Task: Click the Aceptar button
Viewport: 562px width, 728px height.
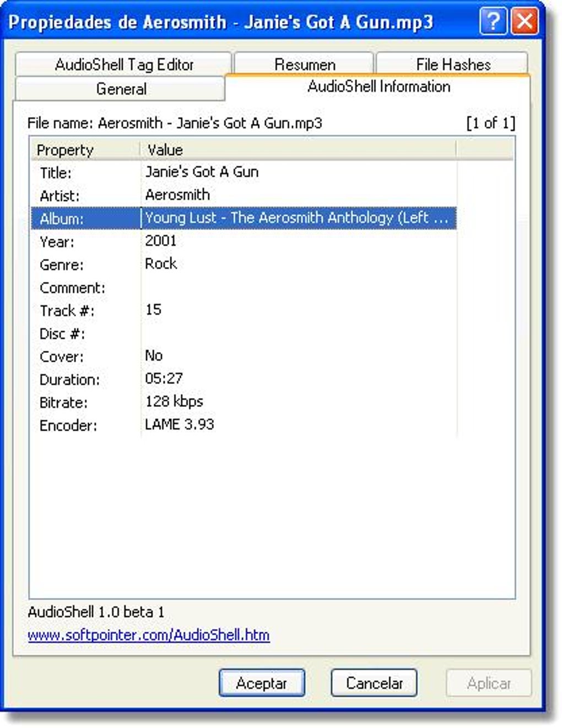Action: click(262, 683)
